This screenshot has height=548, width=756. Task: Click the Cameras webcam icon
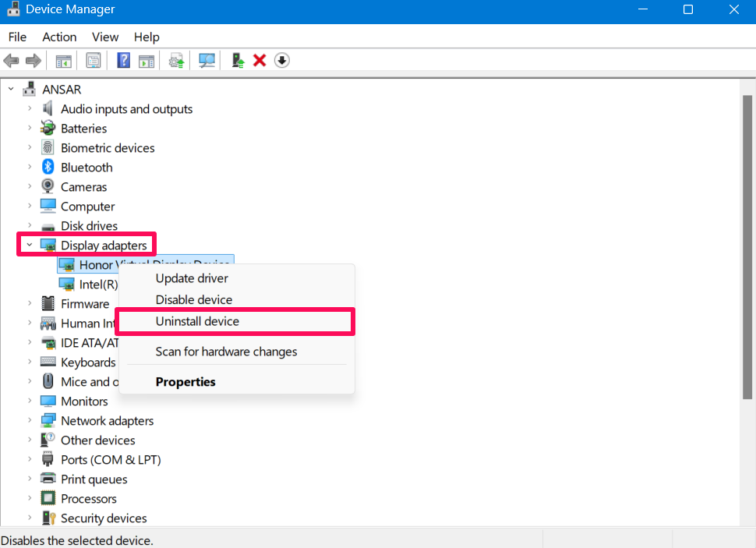pos(48,186)
